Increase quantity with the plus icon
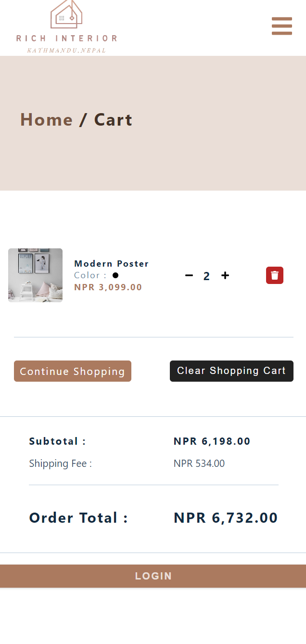306x644 pixels. (225, 275)
